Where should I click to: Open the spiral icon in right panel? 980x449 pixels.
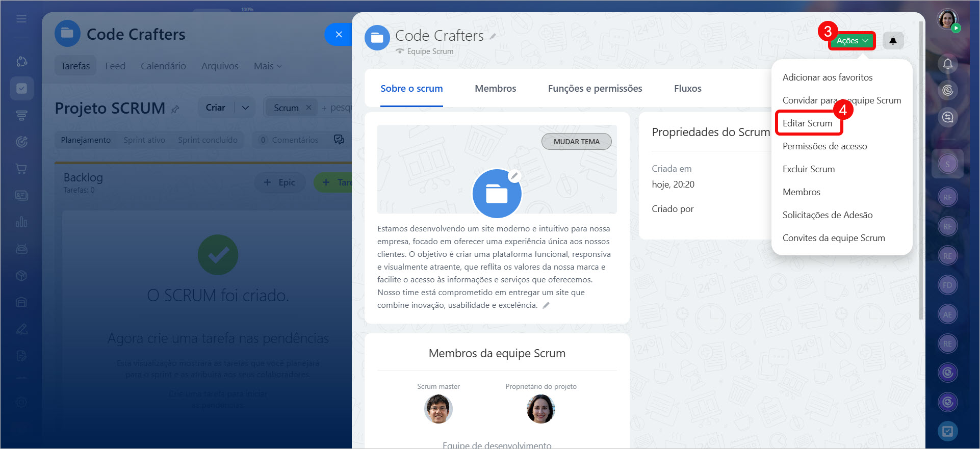tap(947, 90)
